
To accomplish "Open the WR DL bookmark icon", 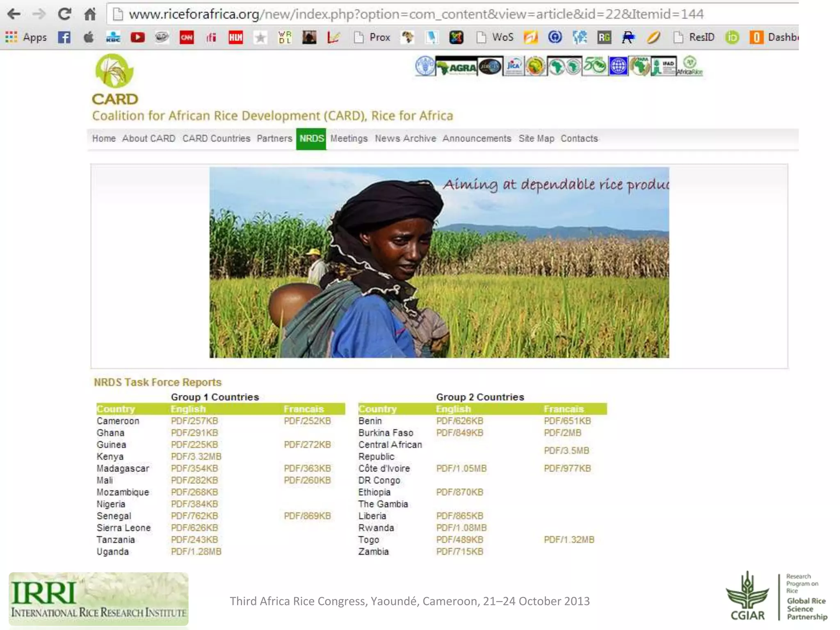I will pos(285,37).
